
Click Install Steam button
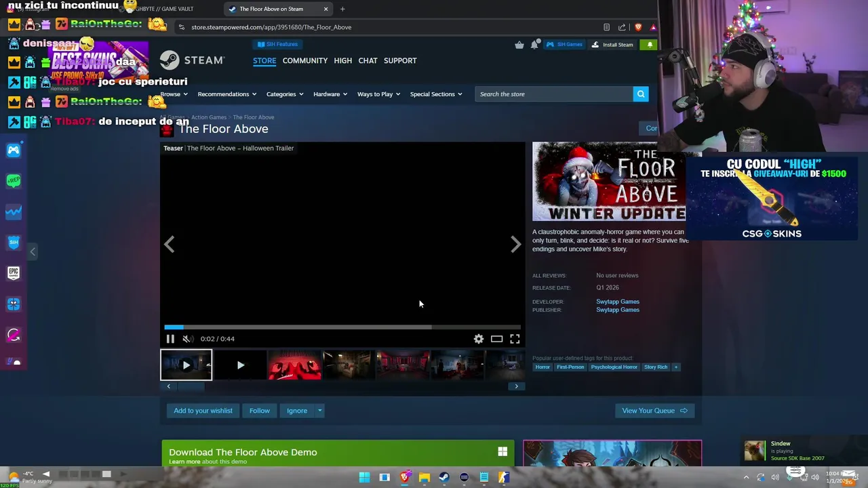point(612,45)
